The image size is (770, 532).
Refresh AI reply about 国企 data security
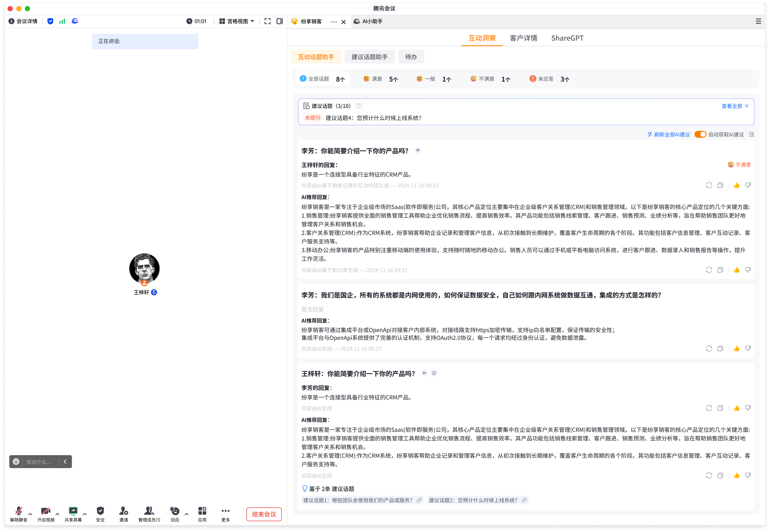click(x=709, y=349)
